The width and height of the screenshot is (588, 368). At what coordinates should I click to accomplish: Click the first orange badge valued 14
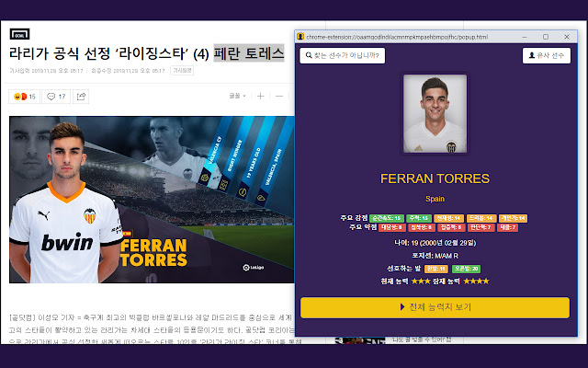[x=449, y=218]
